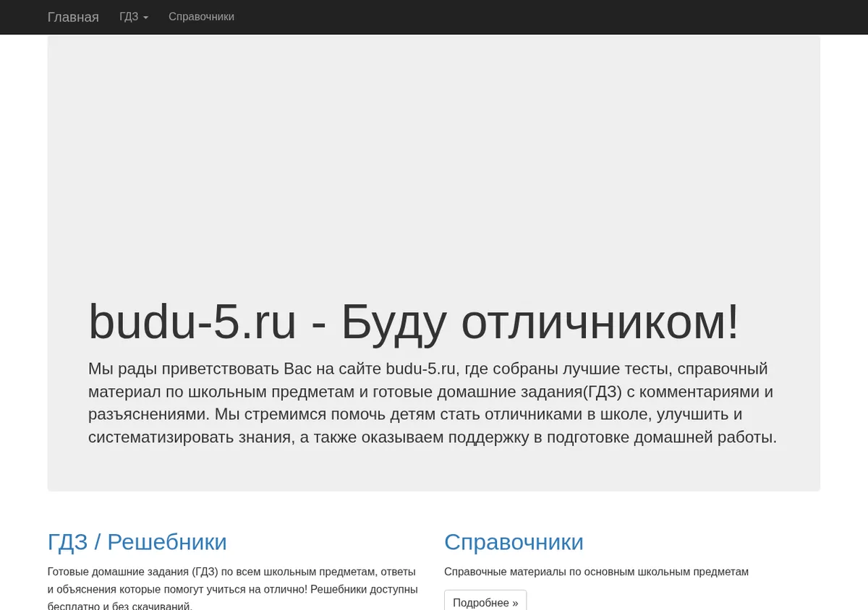Click the empty space in dark navigation bar
Image resolution: width=868 pixels, height=610 pixels.
pyautogui.click(x=550, y=17)
